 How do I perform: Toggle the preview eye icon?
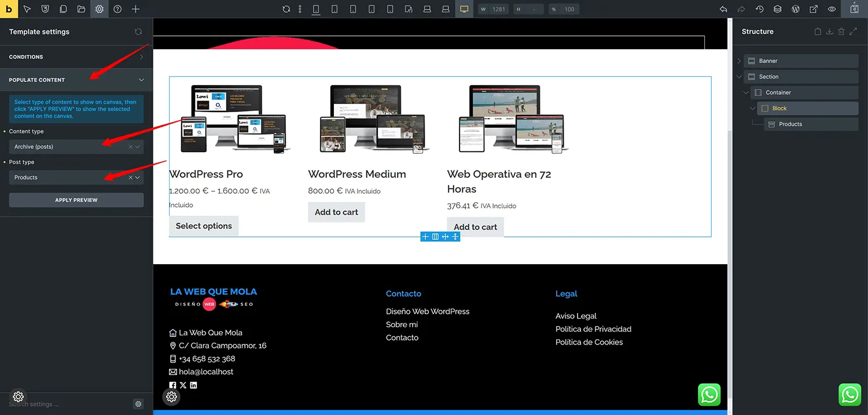pyautogui.click(x=832, y=9)
